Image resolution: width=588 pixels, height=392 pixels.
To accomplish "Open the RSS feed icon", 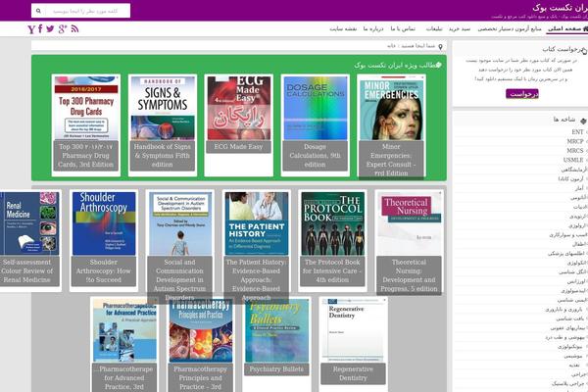I will [74, 28].
